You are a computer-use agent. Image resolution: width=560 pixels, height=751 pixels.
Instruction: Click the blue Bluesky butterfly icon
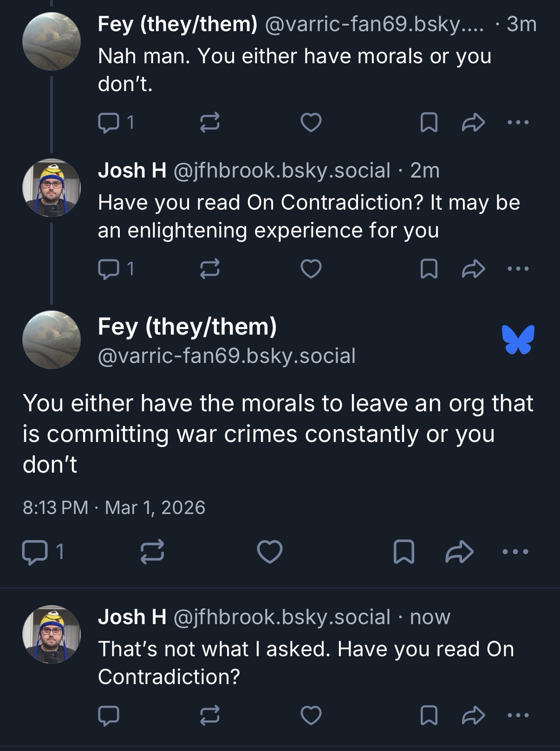point(518,340)
